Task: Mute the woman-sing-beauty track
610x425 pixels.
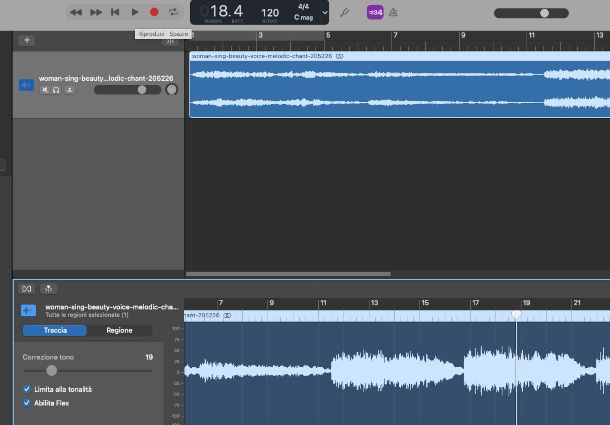Action: pyautogui.click(x=45, y=90)
